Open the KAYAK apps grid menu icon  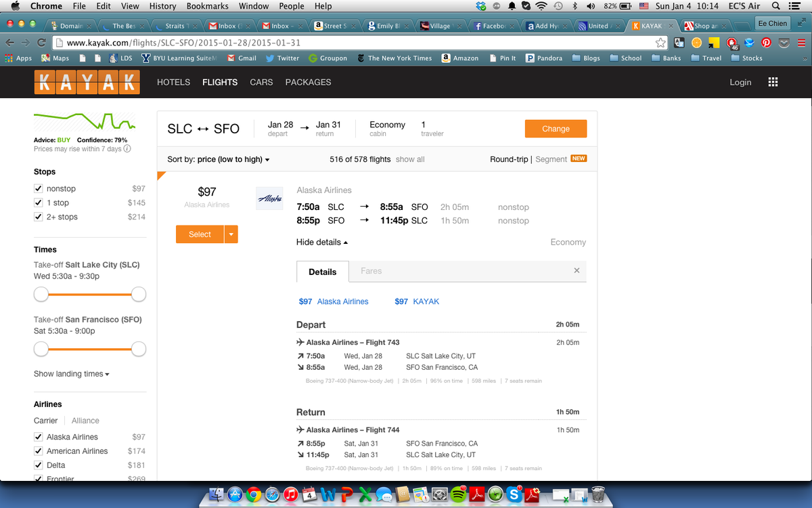tap(773, 82)
